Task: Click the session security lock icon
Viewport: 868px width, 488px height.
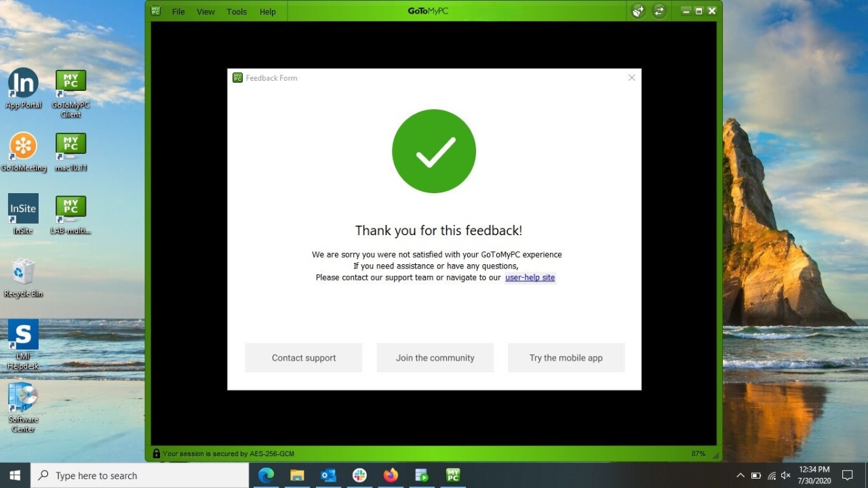Action: tap(157, 453)
